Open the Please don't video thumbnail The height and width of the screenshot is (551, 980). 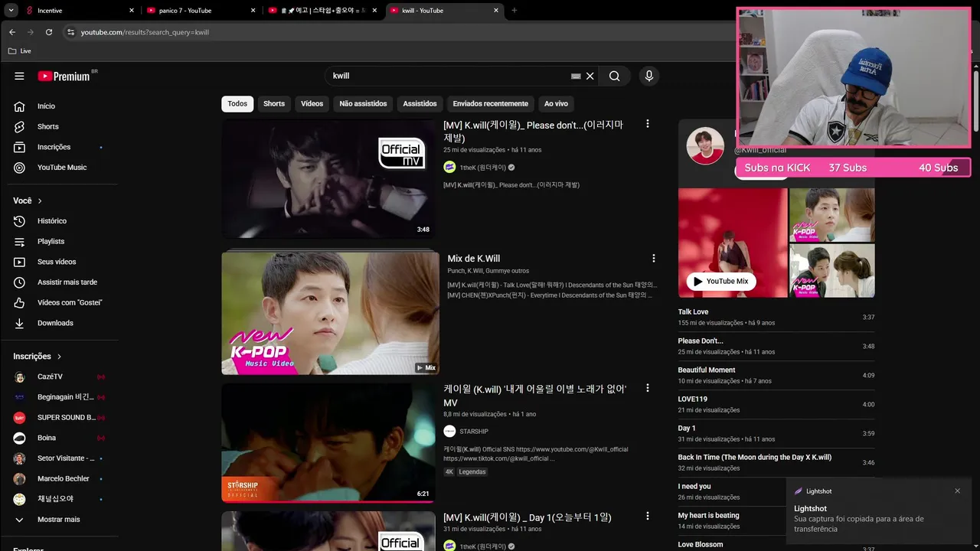(x=328, y=178)
